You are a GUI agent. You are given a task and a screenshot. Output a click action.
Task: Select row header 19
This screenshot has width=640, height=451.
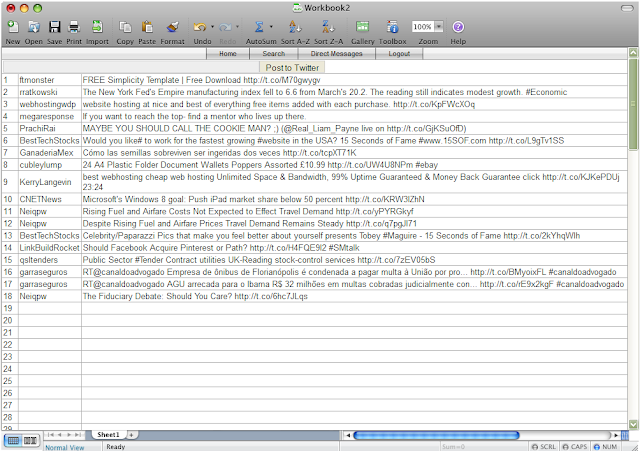(10, 309)
